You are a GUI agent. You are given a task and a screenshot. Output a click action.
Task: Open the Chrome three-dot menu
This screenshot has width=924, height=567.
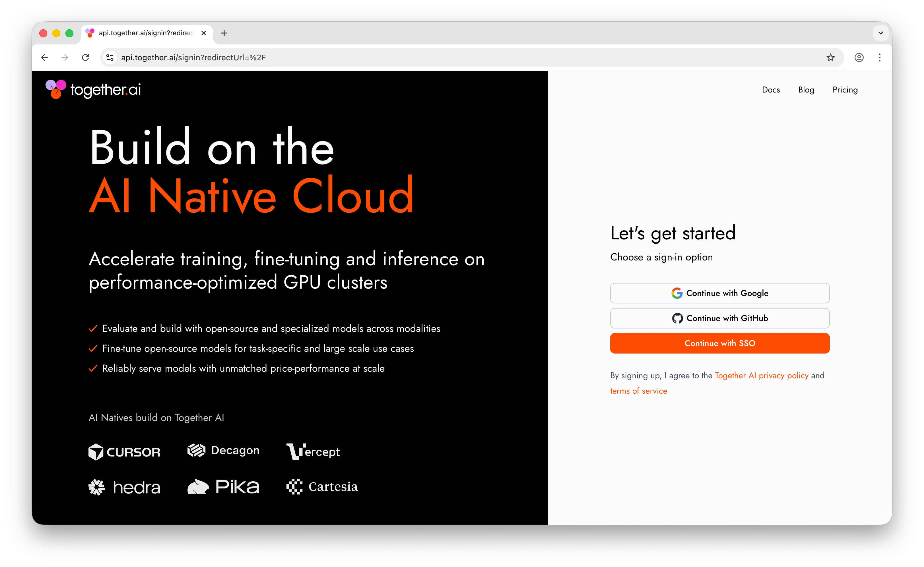click(x=880, y=57)
